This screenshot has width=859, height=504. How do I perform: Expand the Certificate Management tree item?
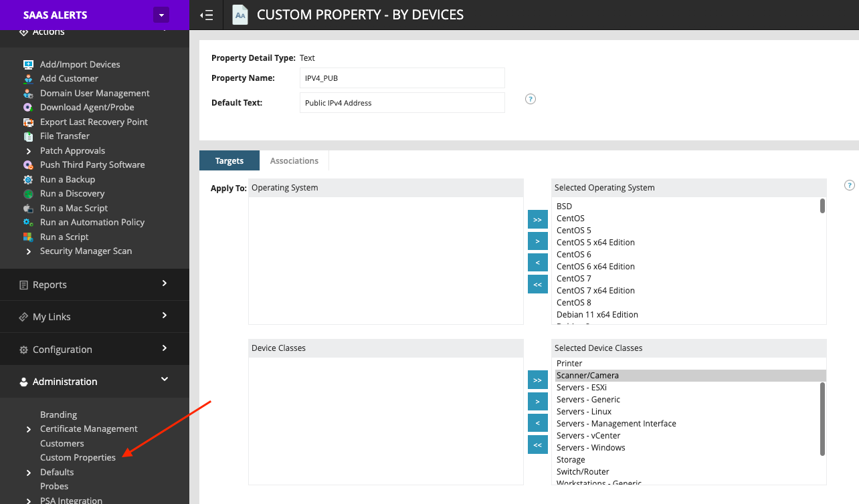[x=29, y=429]
